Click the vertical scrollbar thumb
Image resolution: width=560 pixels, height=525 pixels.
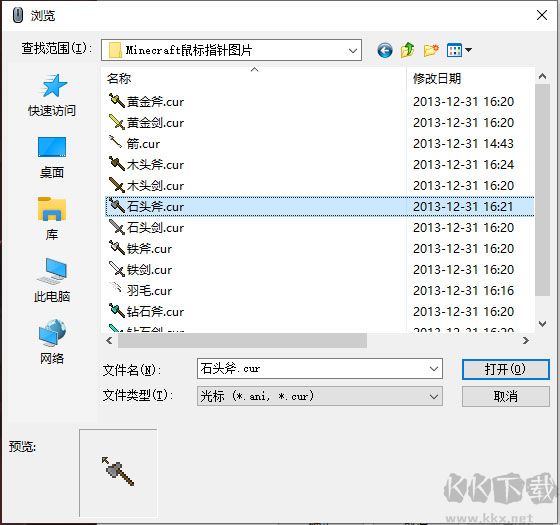pyautogui.click(x=542, y=190)
